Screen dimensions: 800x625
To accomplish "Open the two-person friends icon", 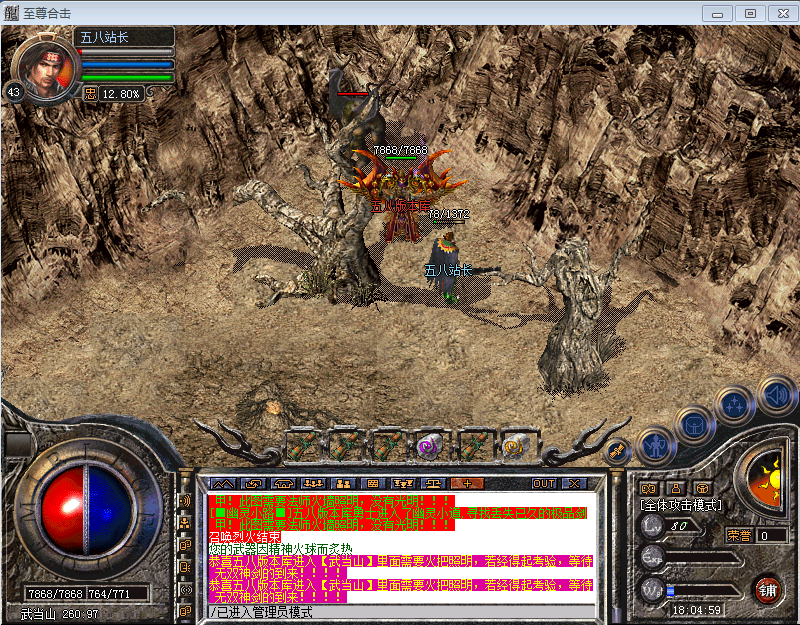I will tap(343, 484).
